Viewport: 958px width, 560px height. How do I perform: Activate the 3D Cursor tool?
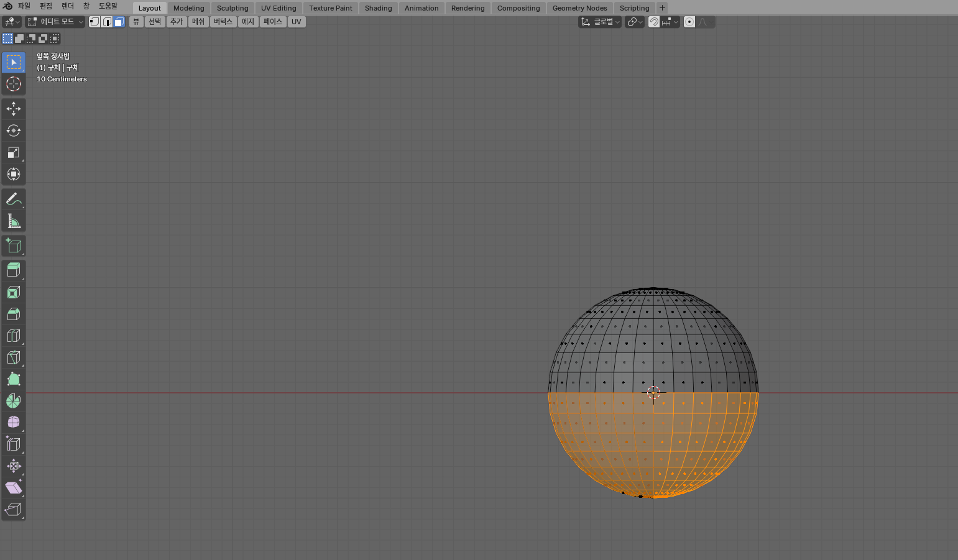click(14, 84)
